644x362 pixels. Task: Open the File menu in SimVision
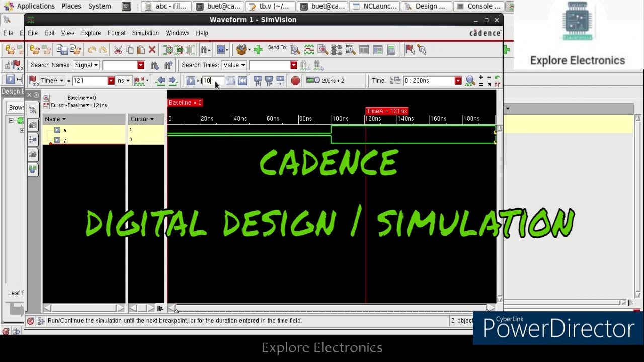coord(33,33)
